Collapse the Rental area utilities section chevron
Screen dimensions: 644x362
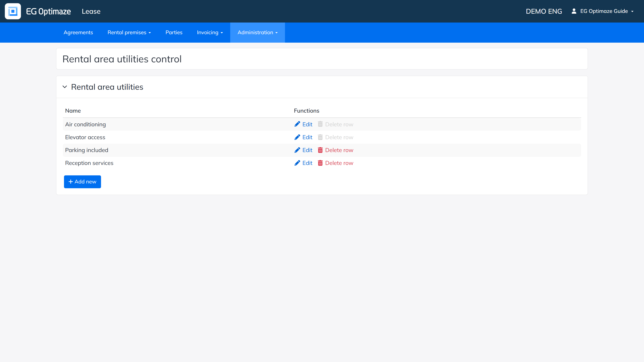pos(65,87)
